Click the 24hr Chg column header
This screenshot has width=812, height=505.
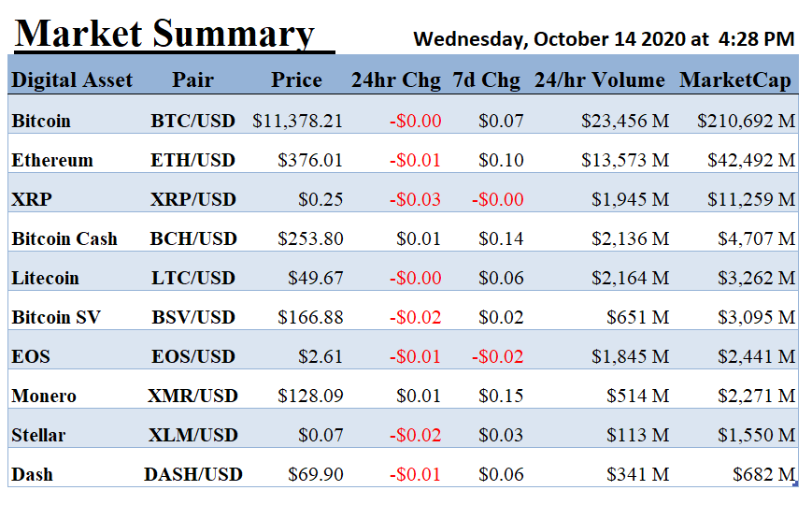[396, 79]
